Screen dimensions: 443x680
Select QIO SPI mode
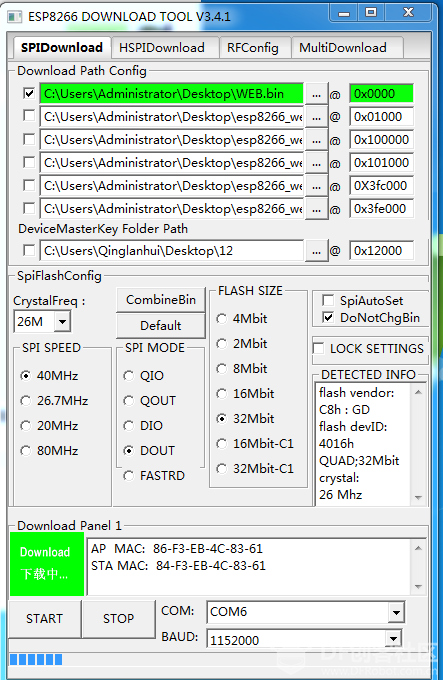[x=143, y=376]
